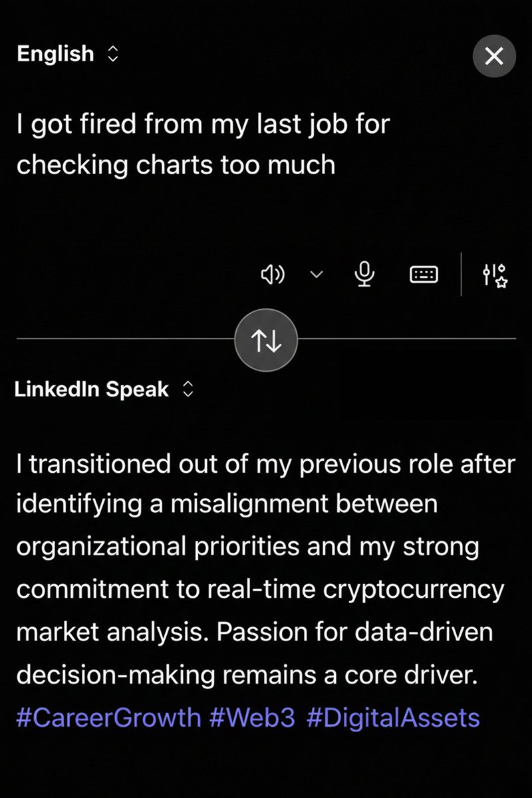Tap the LinkedIn Speak target language label
This screenshot has height=798, width=532.
pos(91,389)
